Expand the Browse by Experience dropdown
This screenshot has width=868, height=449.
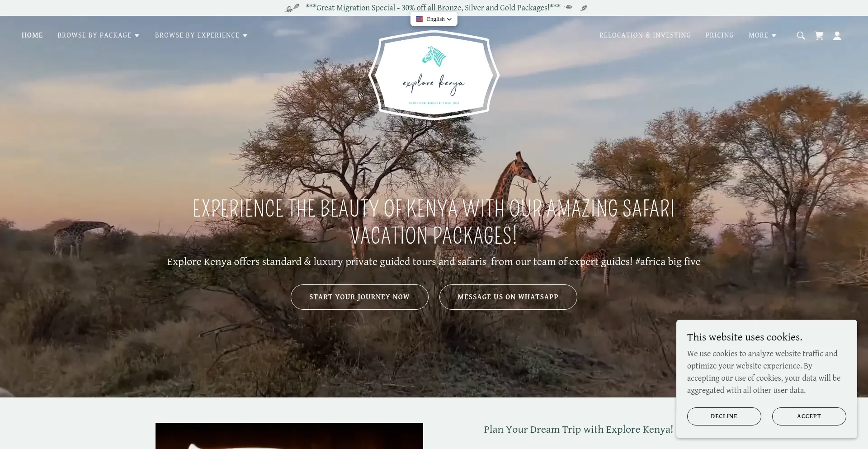point(201,35)
